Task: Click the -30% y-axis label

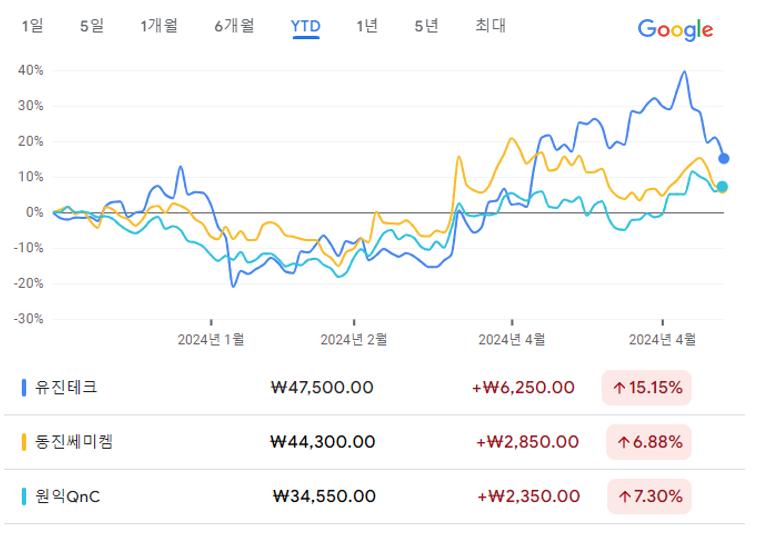Action: [29, 319]
